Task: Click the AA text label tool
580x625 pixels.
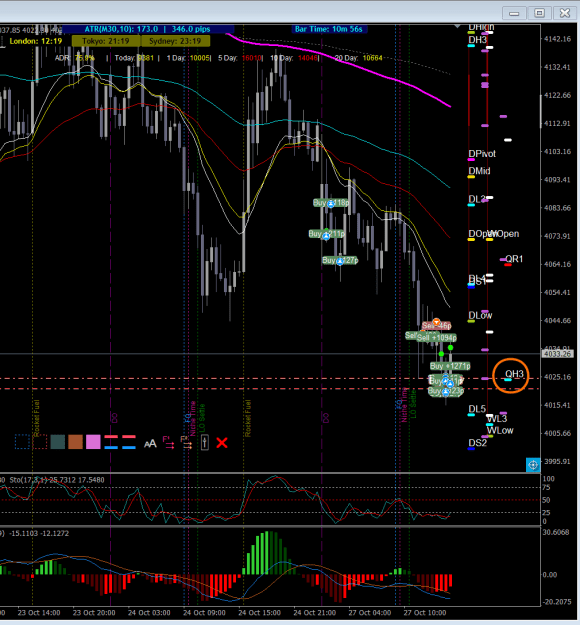Action: (x=150, y=443)
